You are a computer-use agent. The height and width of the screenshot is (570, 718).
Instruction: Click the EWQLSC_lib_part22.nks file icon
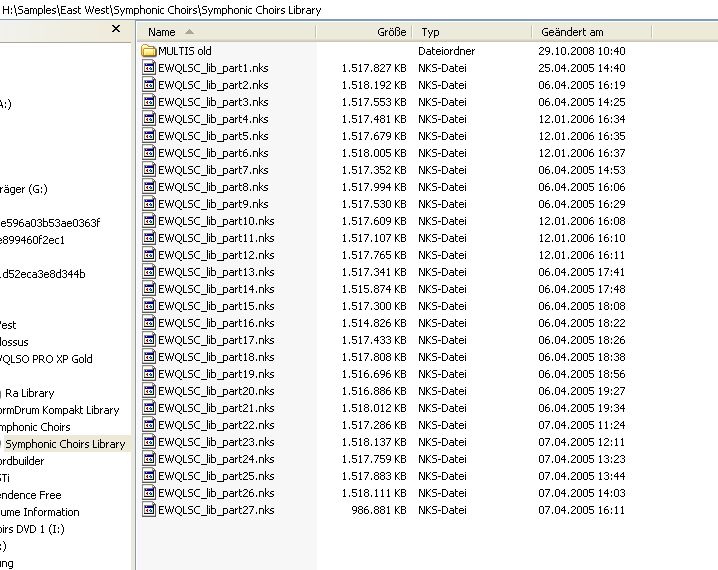(x=149, y=425)
